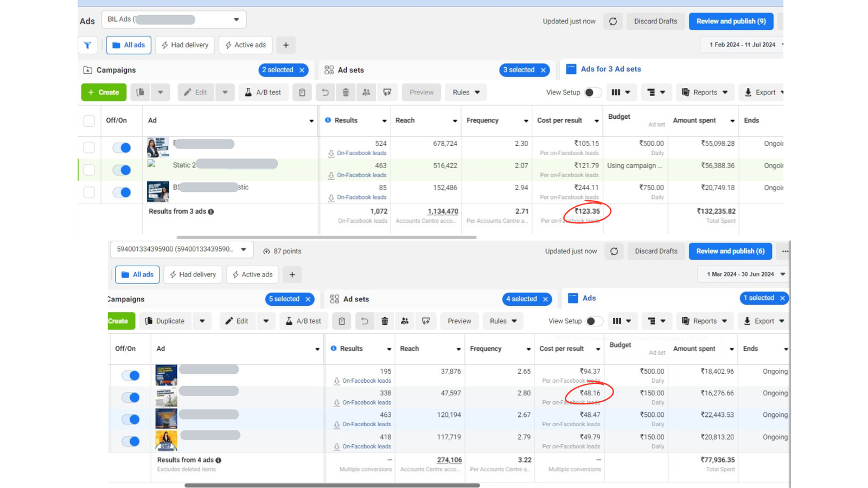Select the Had delivery tab in top panel
Viewport: 868px width, 488px height.
pos(185,45)
